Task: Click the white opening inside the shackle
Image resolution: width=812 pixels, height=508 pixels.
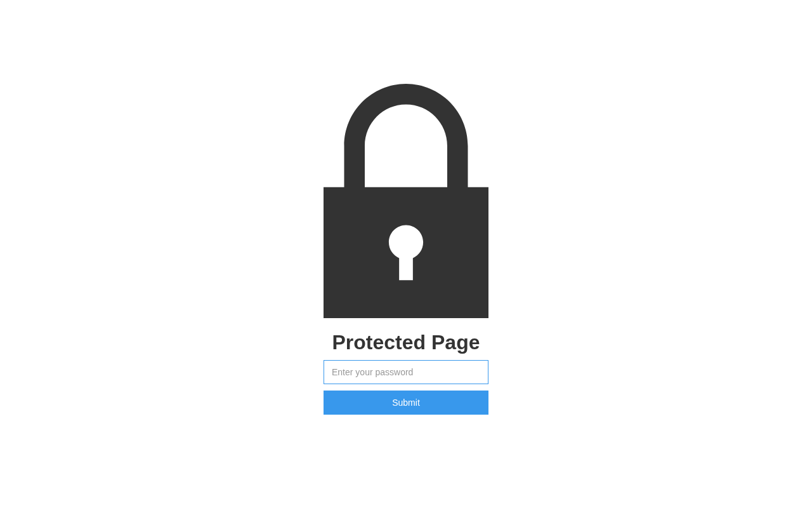Action: point(406,146)
